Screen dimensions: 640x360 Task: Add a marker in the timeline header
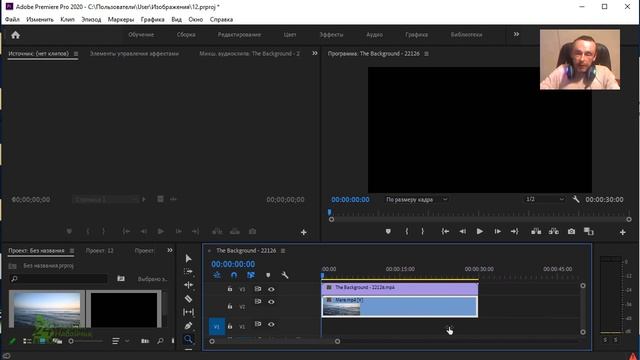tap(268, 275)
